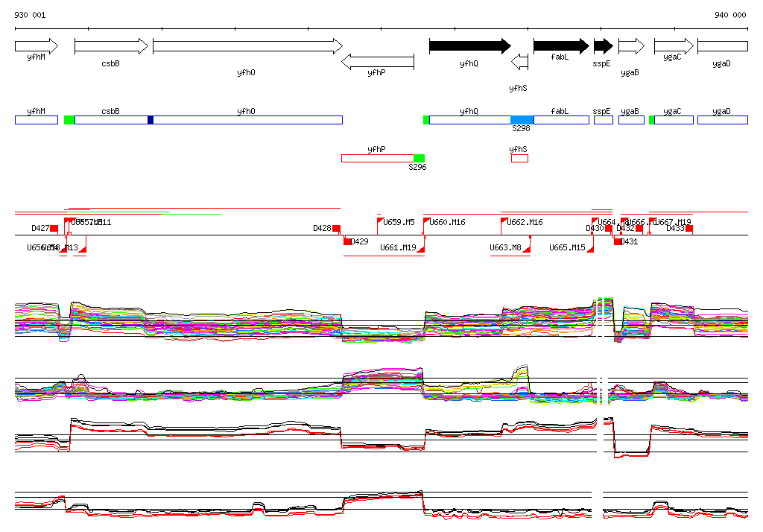Click the D429 red square below the axis
This screenshot has height=532, width=763.
(347, 241)
